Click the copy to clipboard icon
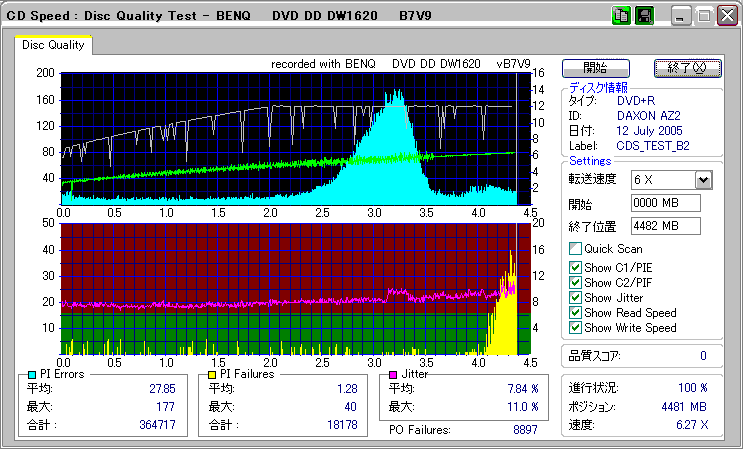 (621, 16)
